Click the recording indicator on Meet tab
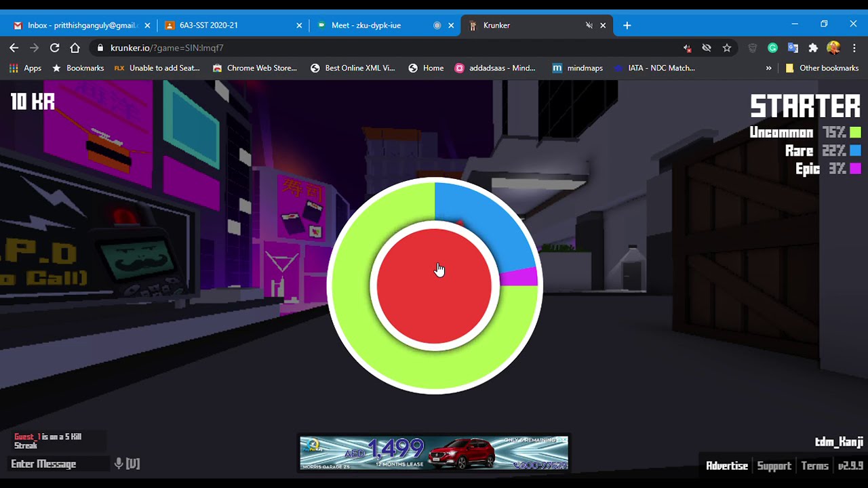 click(437, 25)
